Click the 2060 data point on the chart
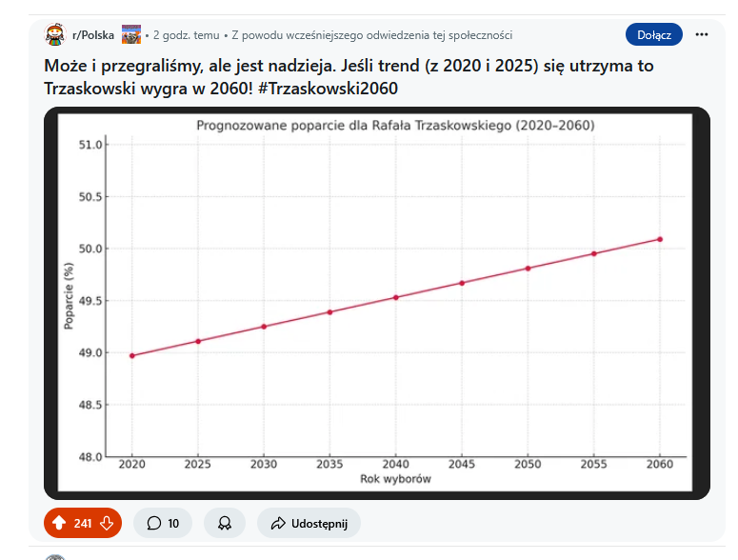The height and width of the screenshot is (560, 738). click(x=660, y=239)
